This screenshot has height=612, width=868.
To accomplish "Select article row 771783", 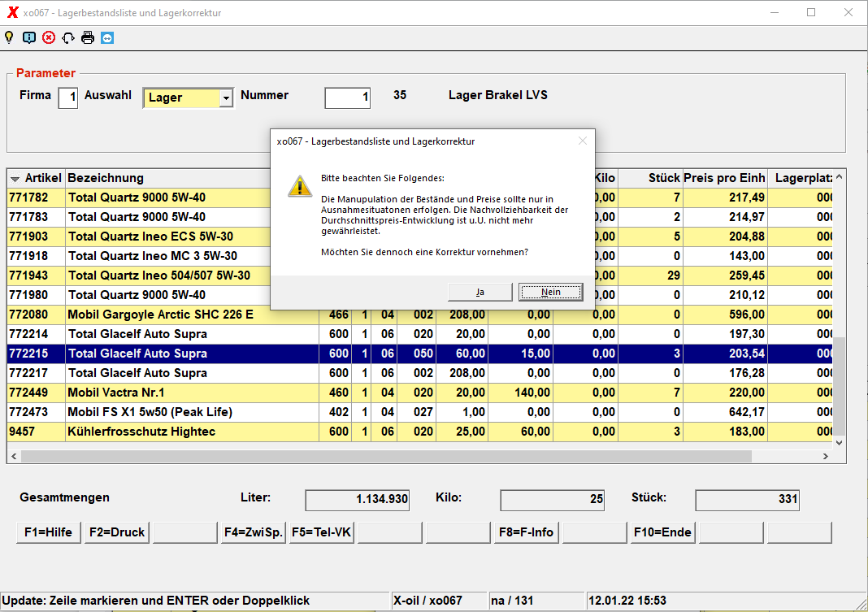I will 420,217.
